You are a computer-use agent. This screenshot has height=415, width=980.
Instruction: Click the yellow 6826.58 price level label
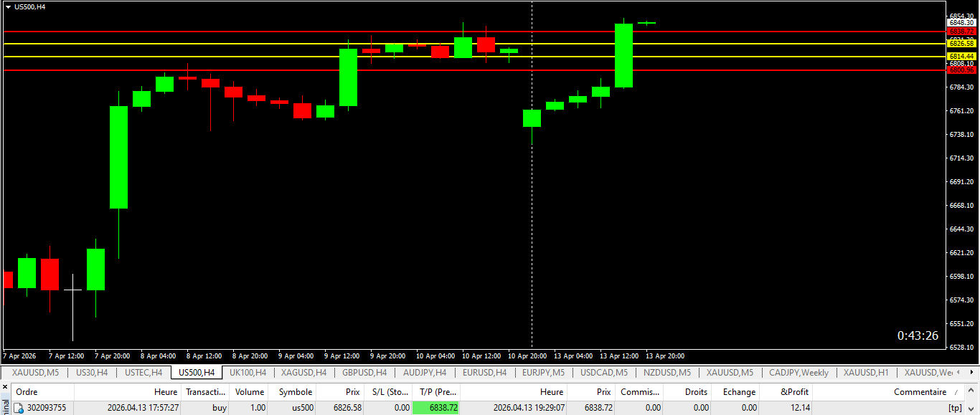[x=961, y=44]
